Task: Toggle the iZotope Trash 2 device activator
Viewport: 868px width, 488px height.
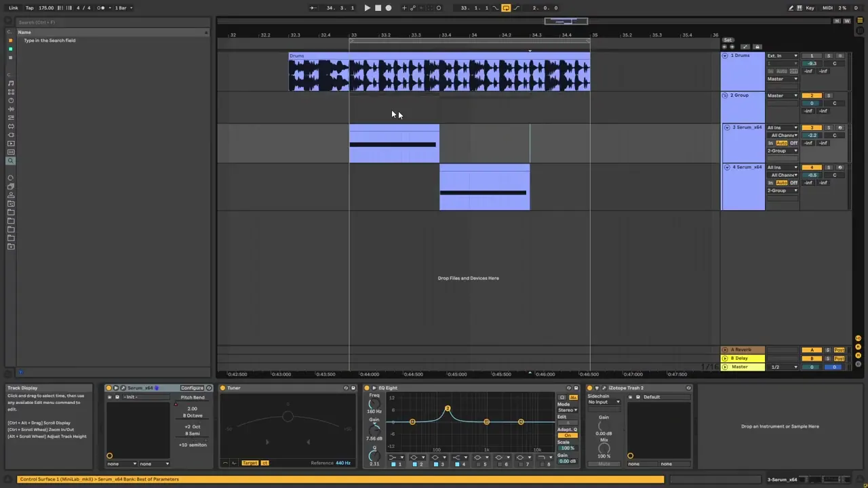Action: point(590,388)
